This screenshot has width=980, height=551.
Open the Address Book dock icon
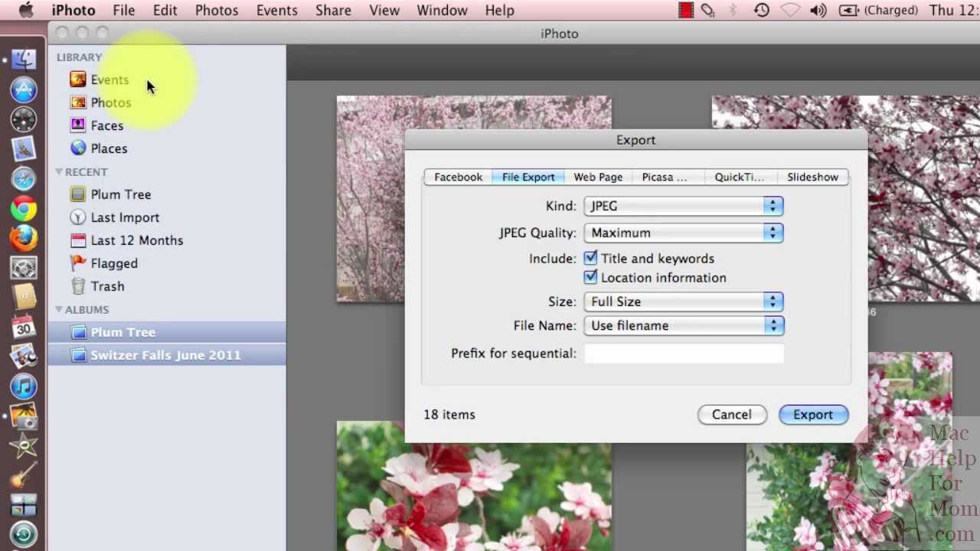click(24, 297)
